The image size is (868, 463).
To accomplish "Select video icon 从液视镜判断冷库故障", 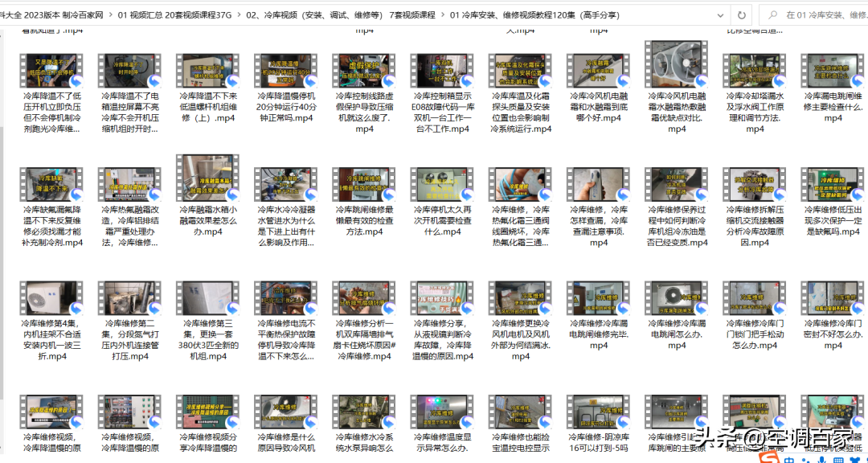I will tap(442, 298).
